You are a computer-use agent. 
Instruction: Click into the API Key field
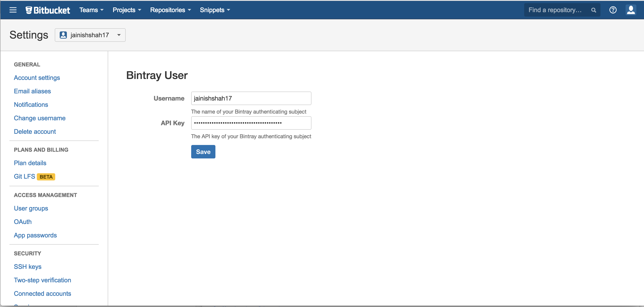pyautogui.click(x=251, y=123)
